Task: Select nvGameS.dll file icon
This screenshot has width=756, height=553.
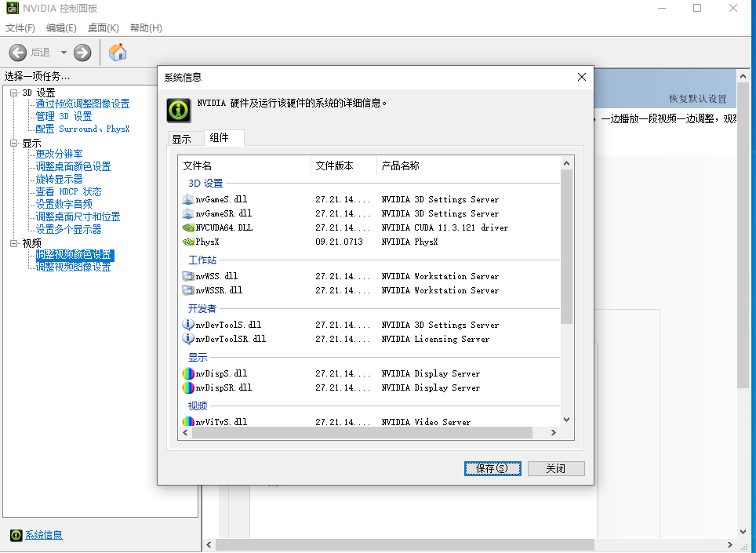Action: coord(188,199)
